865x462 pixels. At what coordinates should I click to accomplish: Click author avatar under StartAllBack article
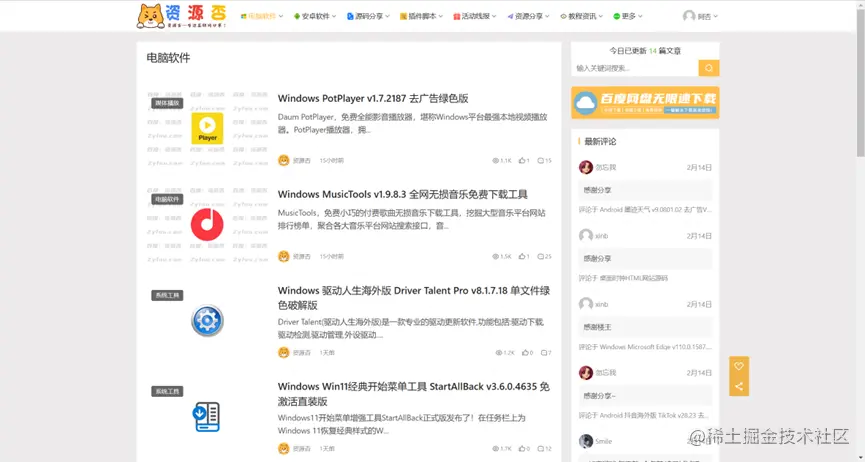(x=284, y=449)
